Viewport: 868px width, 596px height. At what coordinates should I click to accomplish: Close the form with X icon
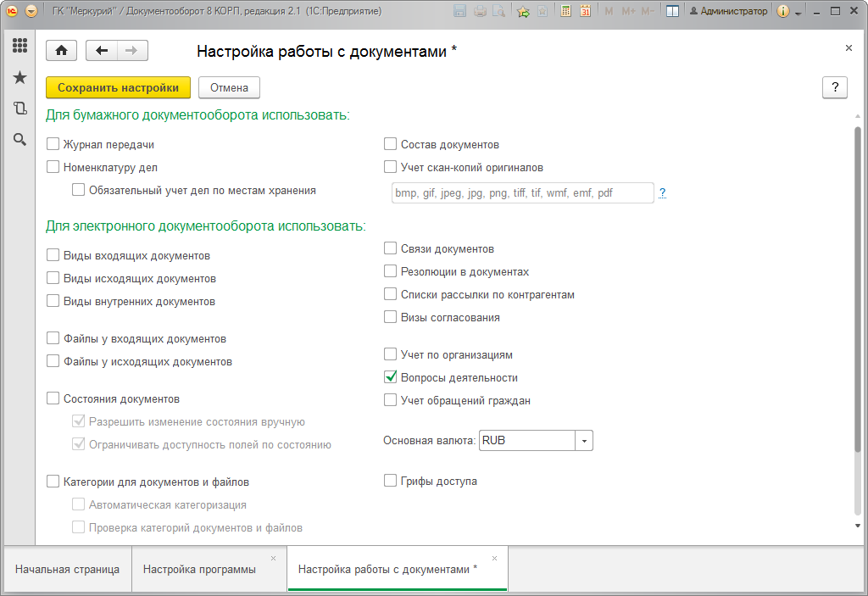pos(849,48)
